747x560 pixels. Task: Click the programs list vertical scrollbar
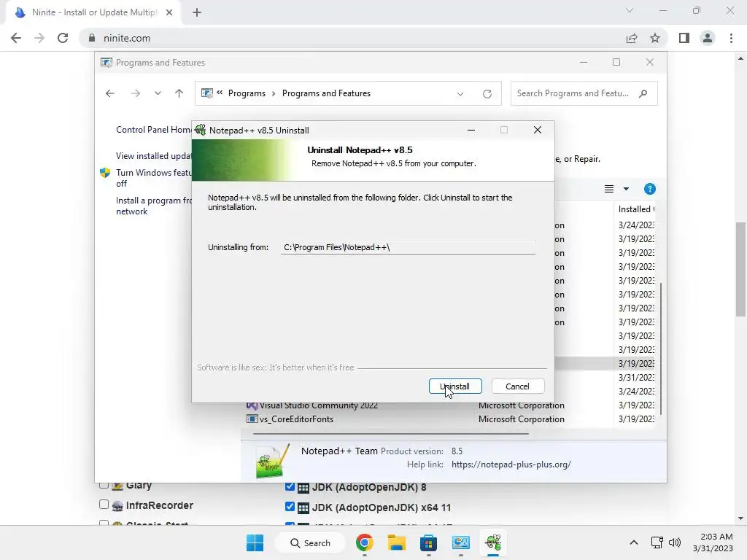point(661,348)
